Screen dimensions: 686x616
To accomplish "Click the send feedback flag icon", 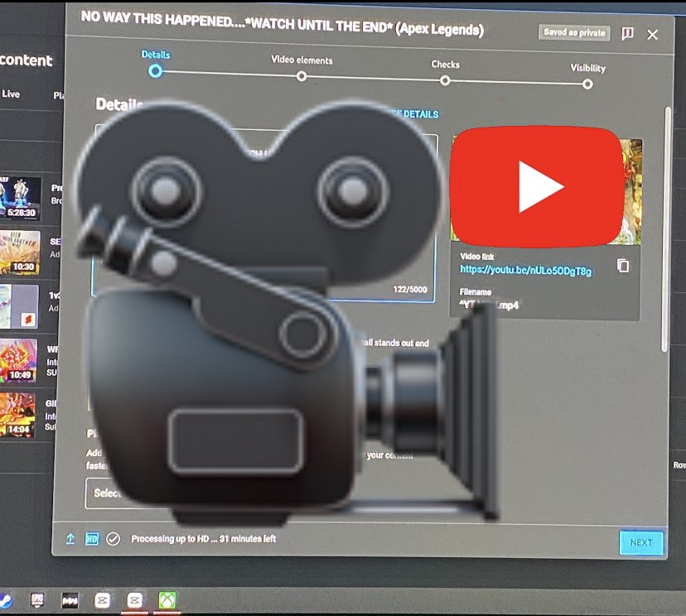I will pyautogui.click(x=627, y=34).
